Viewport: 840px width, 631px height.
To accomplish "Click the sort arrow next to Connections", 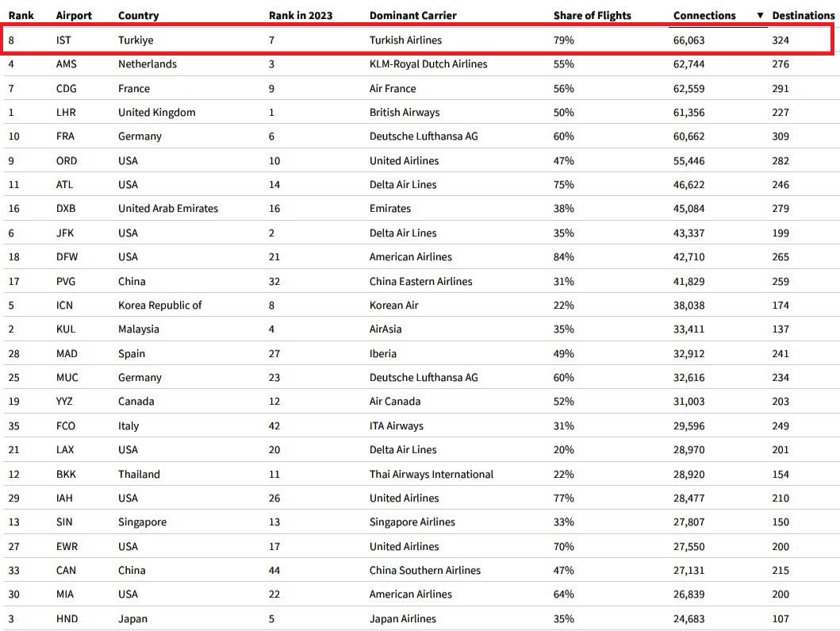I will 760,16.
